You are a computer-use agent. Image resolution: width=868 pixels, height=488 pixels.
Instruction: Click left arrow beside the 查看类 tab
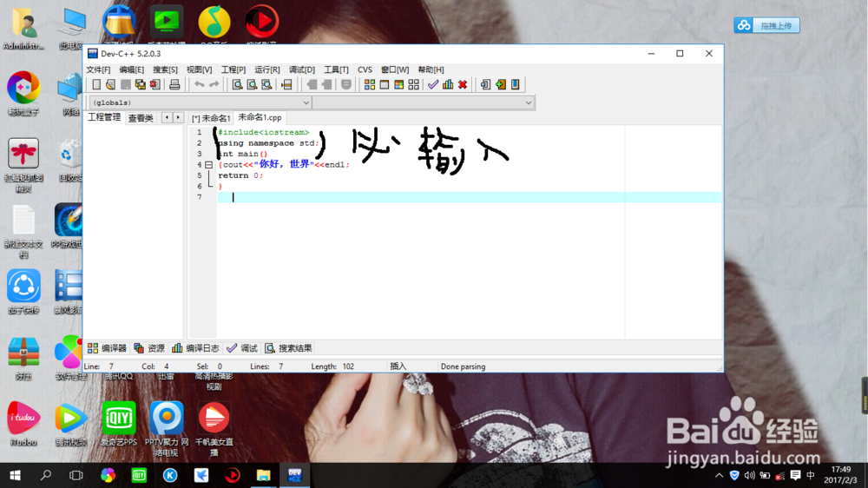167,117
